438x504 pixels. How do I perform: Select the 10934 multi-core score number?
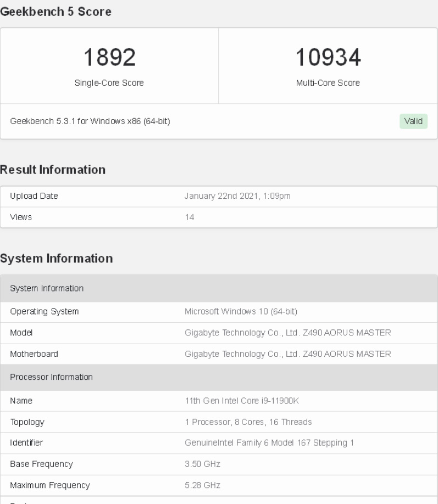coord(328,57)
